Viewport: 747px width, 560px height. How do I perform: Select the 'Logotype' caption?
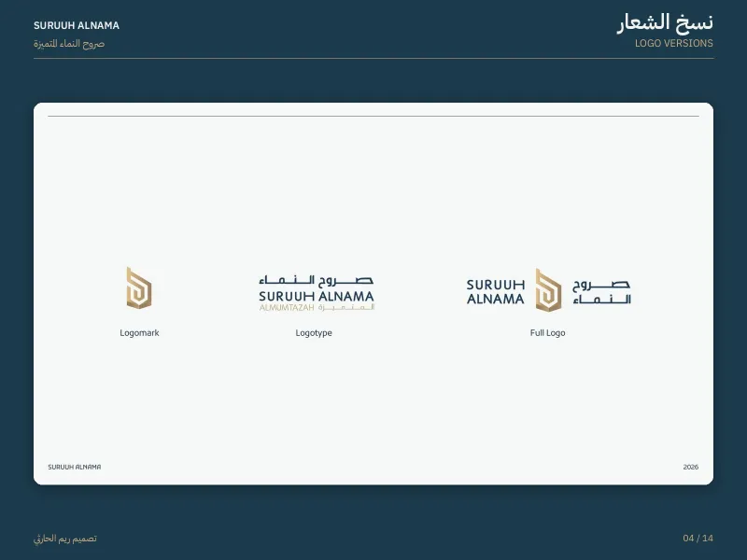[314, 333]
